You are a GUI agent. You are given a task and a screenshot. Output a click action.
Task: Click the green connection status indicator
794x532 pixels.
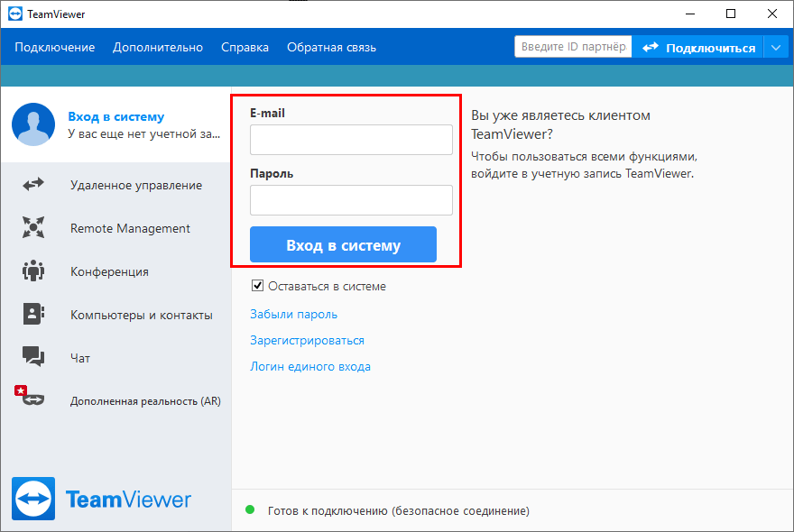pyautogui.click(x=250, y=509)
